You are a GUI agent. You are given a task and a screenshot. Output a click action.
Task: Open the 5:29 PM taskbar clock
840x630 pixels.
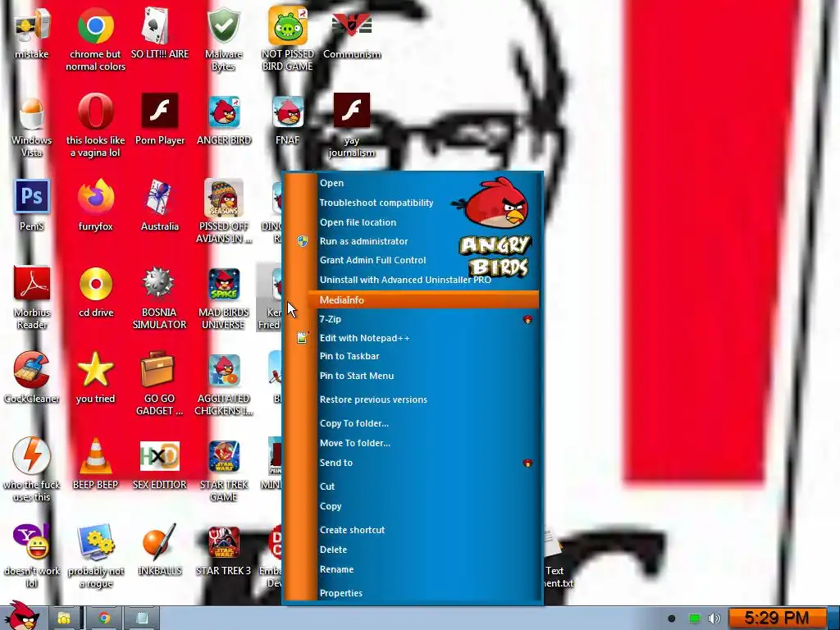click(777, 619)
